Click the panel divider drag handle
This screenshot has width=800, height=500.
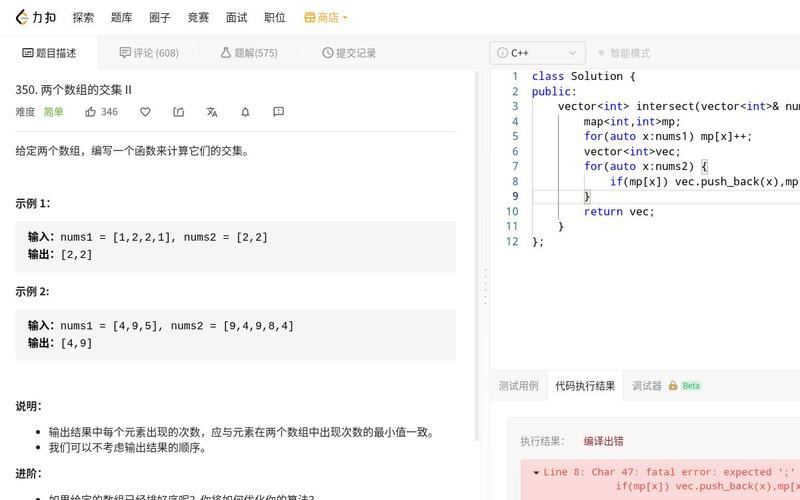(485, 286)
